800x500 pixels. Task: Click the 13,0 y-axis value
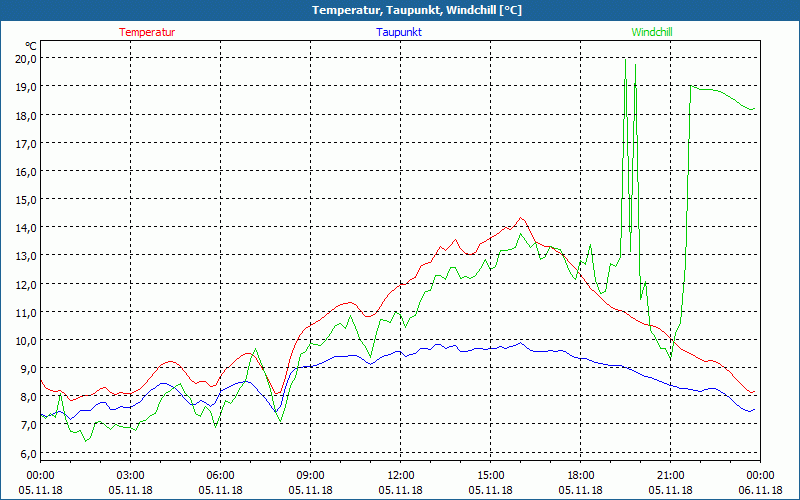(27, 256)
